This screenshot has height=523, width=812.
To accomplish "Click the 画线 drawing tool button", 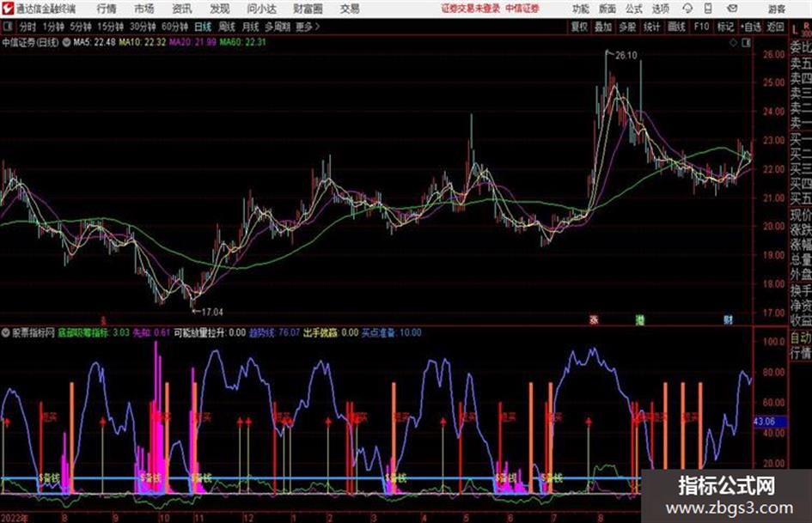I will 677,27.
